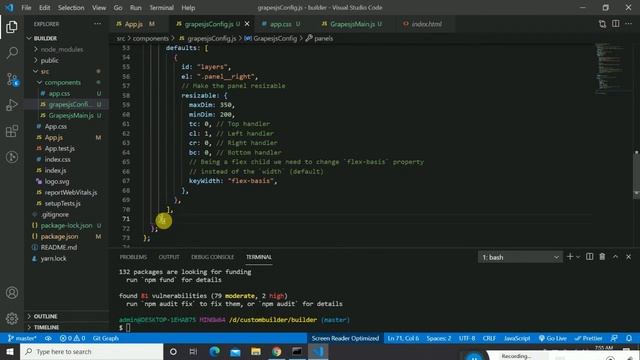The height and width of the screenshot is (360, 640).
Task: Collapse the BUILDER root folder
Action: pos(45,38)
